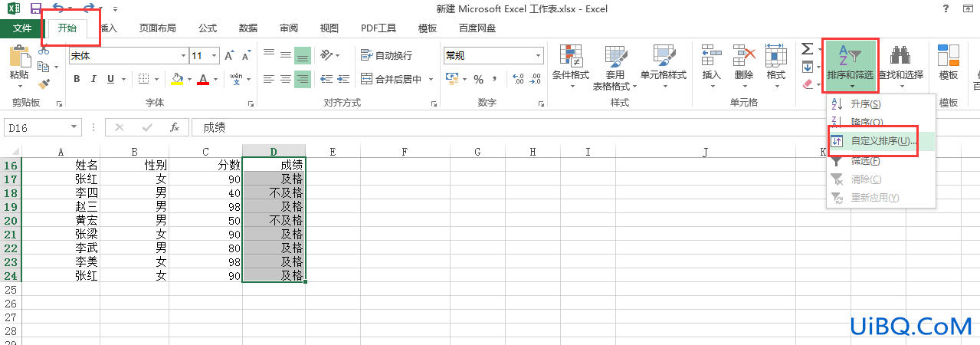980x345 pixels.
Task: Open the Name Box dropdown arrow
Action: click(x=74, y=128)
